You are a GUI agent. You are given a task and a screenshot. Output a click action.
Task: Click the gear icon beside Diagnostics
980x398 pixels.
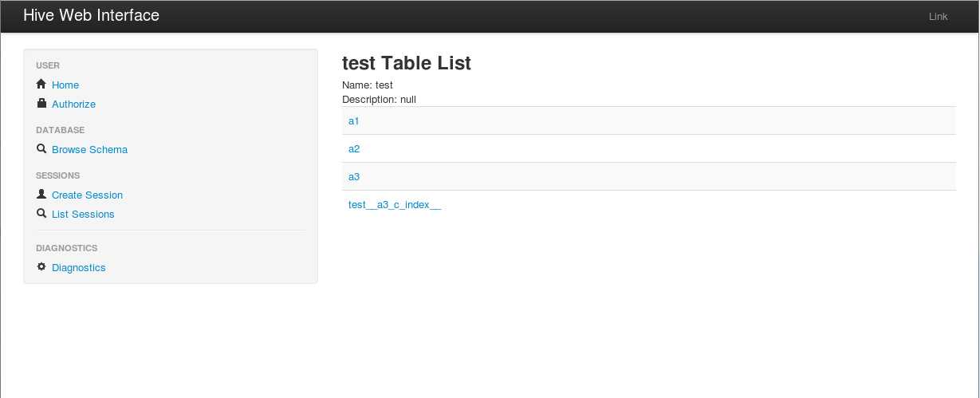pyautogui.click(x=41, y=266)
